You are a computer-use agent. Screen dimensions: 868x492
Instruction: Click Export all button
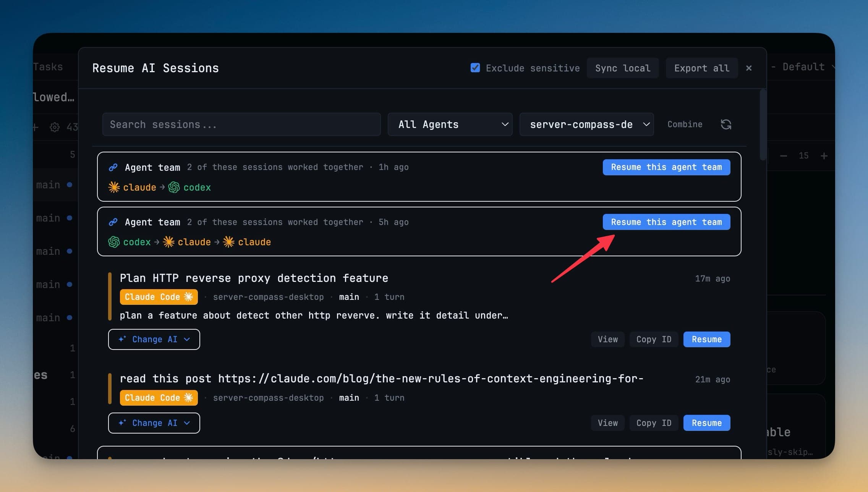click(702, 68)
